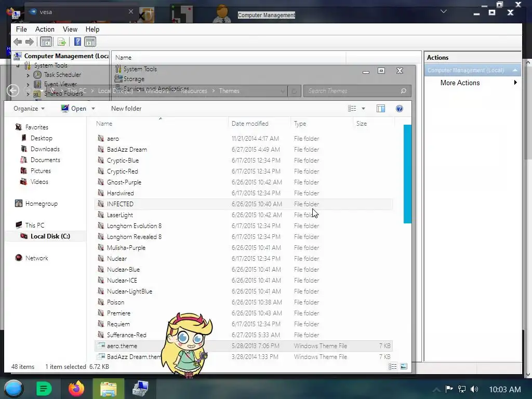Switch to the vesa tab
532x399 pixels.
[x=81, y=12]
